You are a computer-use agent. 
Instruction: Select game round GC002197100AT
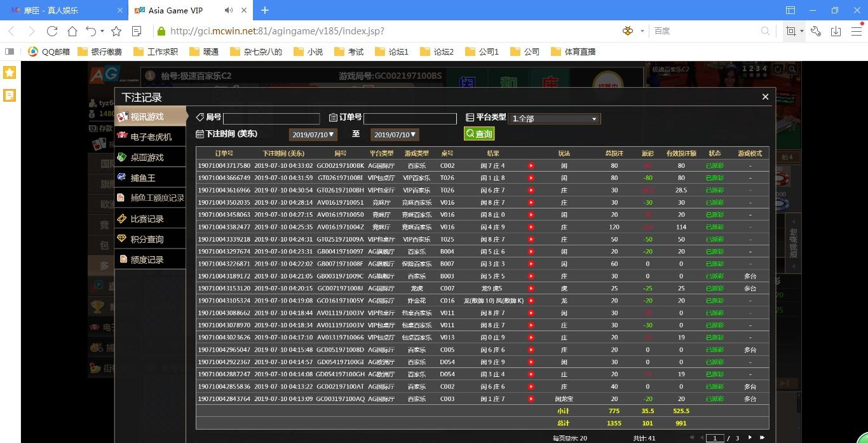(x=341, y=386)
